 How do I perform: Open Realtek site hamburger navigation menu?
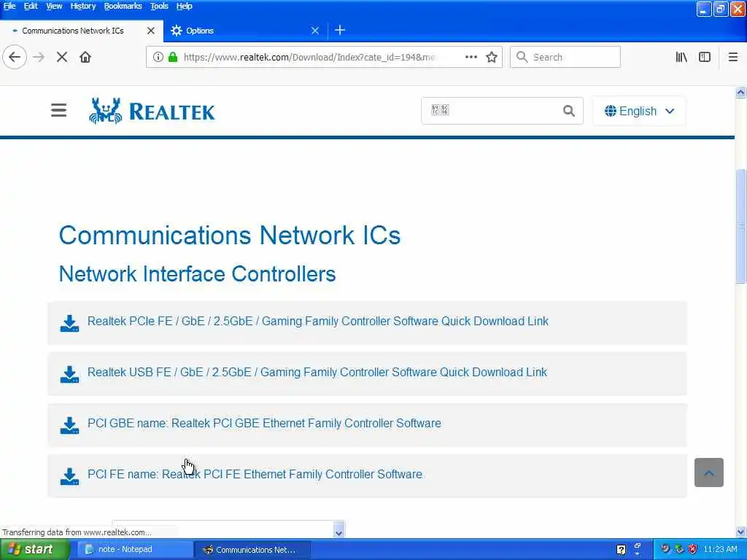(x=58, y=111)
